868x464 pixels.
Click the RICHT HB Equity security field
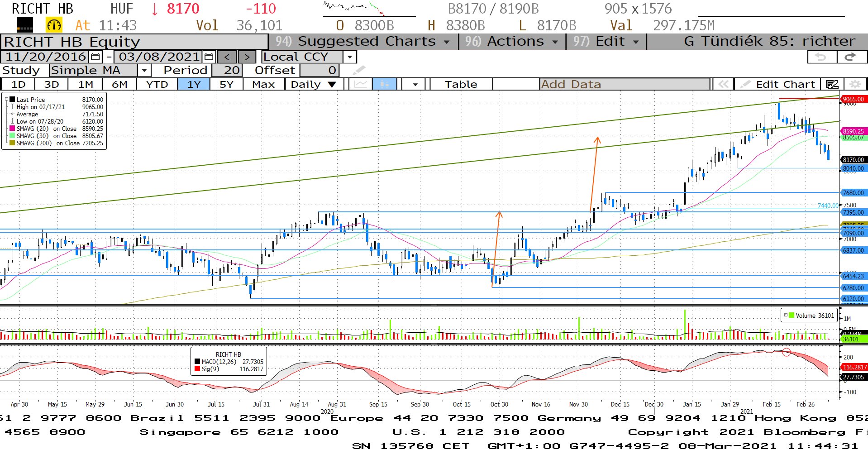pos(135,42)
